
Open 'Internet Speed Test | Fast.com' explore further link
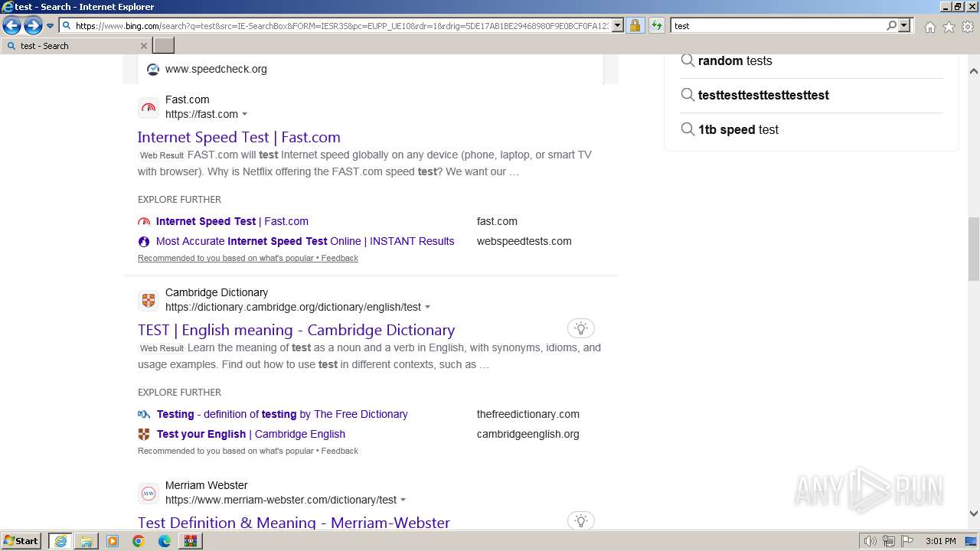(x=232, y=221)
